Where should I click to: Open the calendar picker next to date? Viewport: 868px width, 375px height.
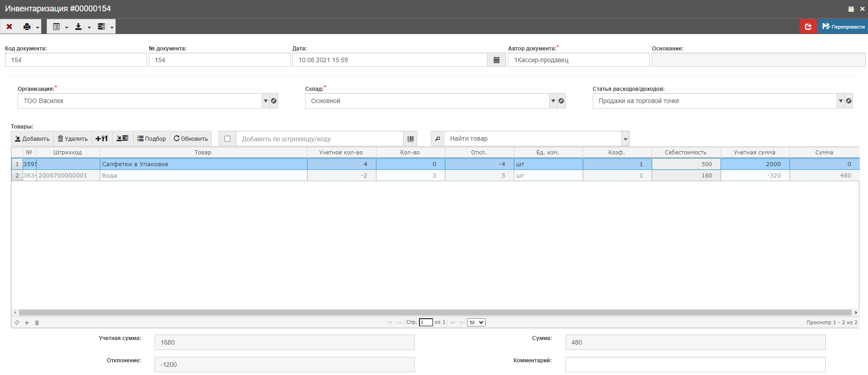click(x=497, y=60)
